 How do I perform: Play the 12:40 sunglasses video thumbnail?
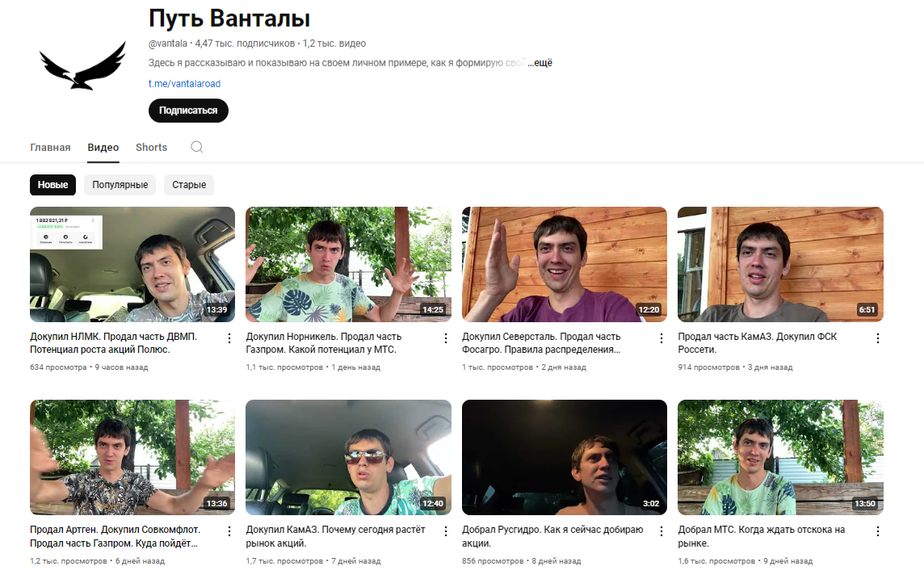(348, 458)
